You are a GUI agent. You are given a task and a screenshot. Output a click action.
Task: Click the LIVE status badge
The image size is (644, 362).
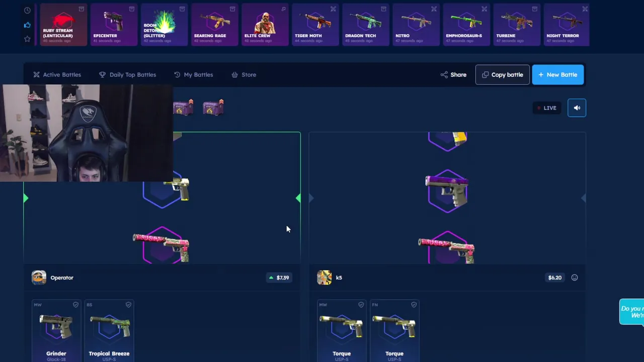(546, 108)
